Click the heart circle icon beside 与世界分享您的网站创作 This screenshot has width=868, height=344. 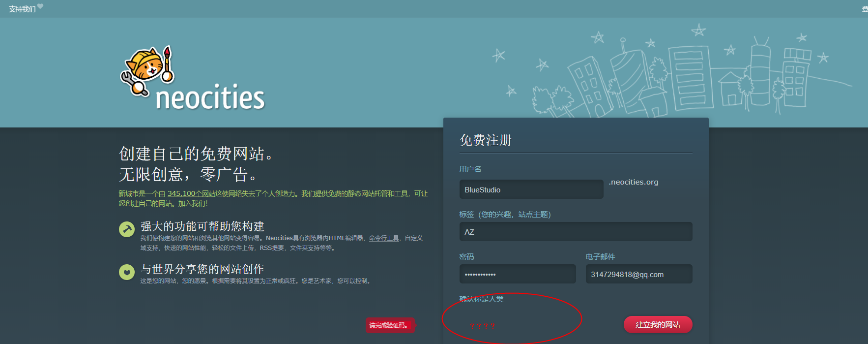click(x=127, y=272)
